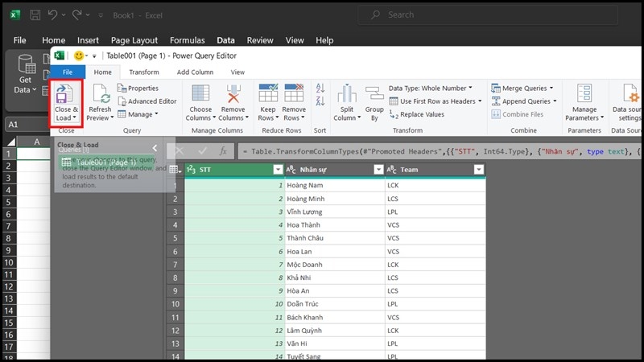Collapse the Queries pane with the arrow

(155, 148)
